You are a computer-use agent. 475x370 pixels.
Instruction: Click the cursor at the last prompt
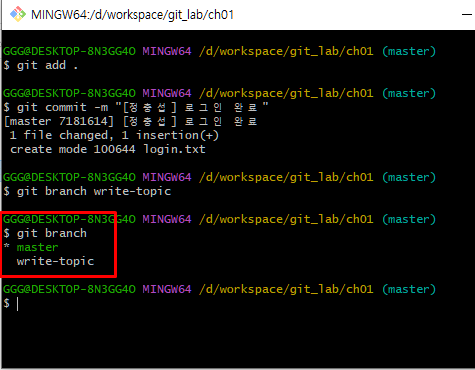[x=17, y=304]
